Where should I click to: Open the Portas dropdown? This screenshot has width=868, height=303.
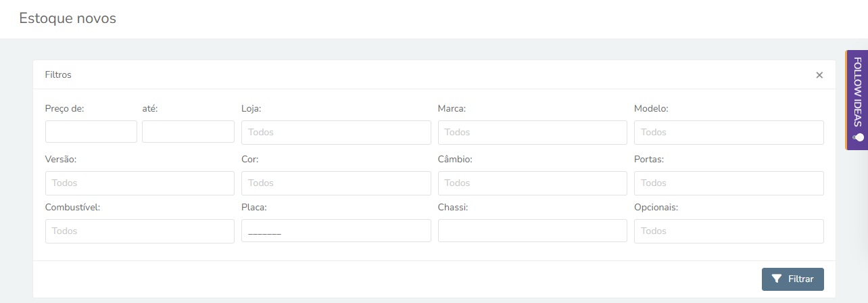(x=729, y=183)
